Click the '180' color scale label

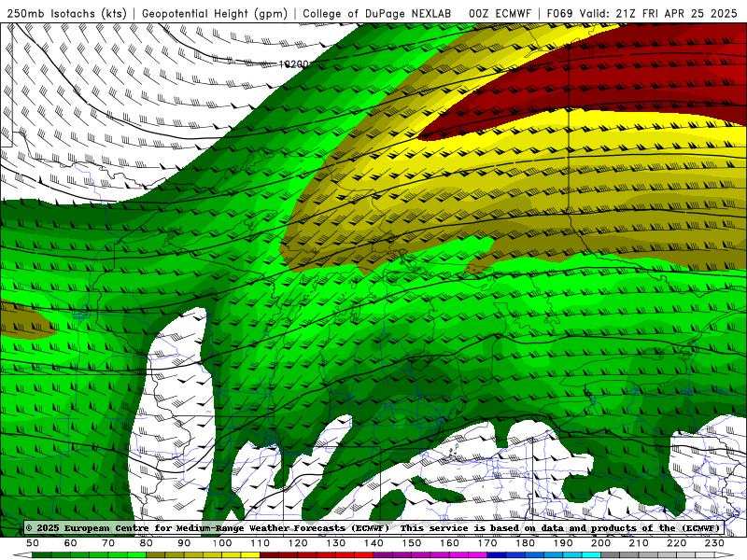click(525, 543)
